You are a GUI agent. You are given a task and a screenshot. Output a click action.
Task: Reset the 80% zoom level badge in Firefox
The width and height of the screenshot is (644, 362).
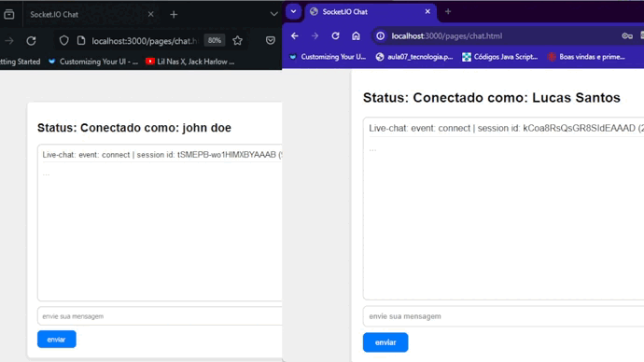[x=215, y=40]
